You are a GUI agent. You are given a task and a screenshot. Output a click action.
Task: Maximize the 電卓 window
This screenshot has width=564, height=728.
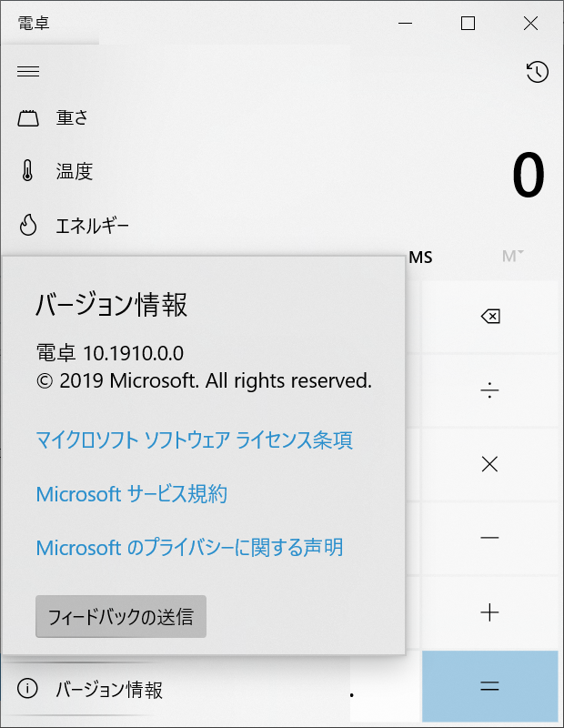point(468,24)
